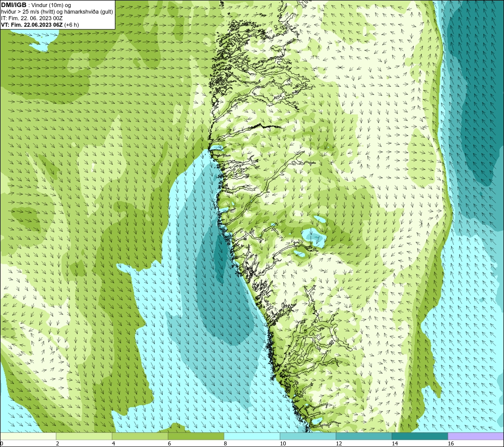Click the 'hviður > 25 m/s' legend line
The width and height of the screenshot is (504, 447).
pyautogui.click(x=57, y=12)
